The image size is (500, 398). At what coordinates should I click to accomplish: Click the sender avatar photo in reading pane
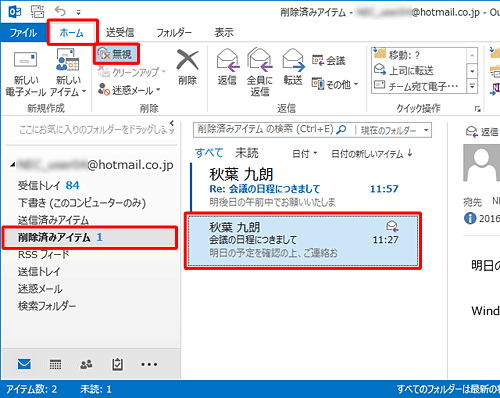point(481,163)
